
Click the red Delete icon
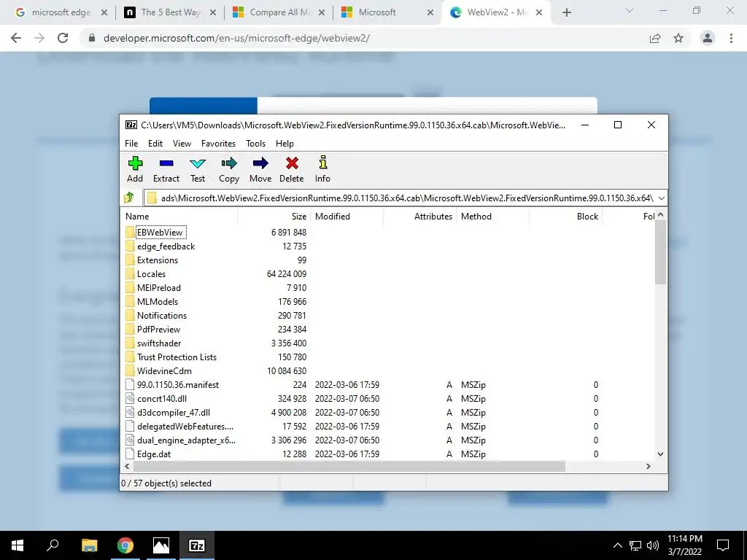pyautogui.click(x=292, y=163)
